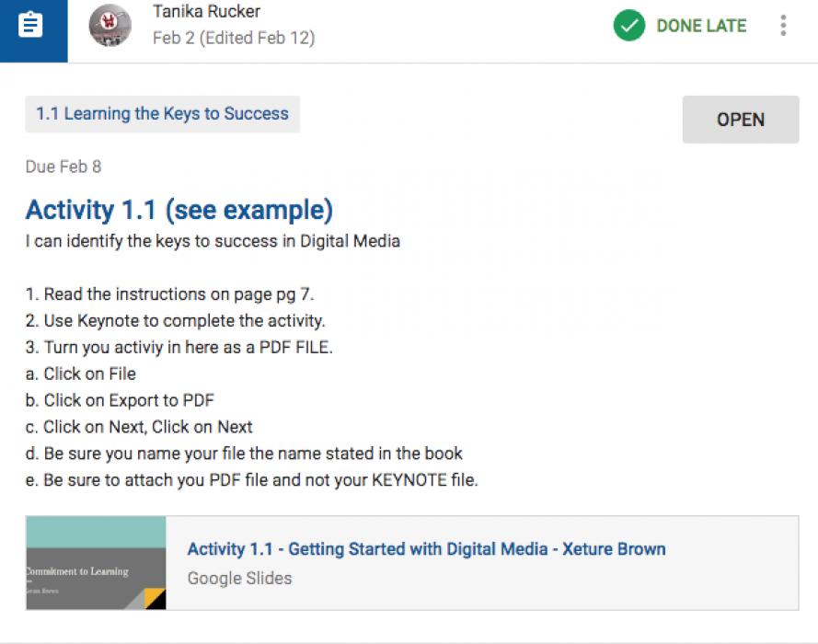This screenshot has width=818, height=644.
Task: Click the turn in as PDF FILE line
Action: coord(179,348)
